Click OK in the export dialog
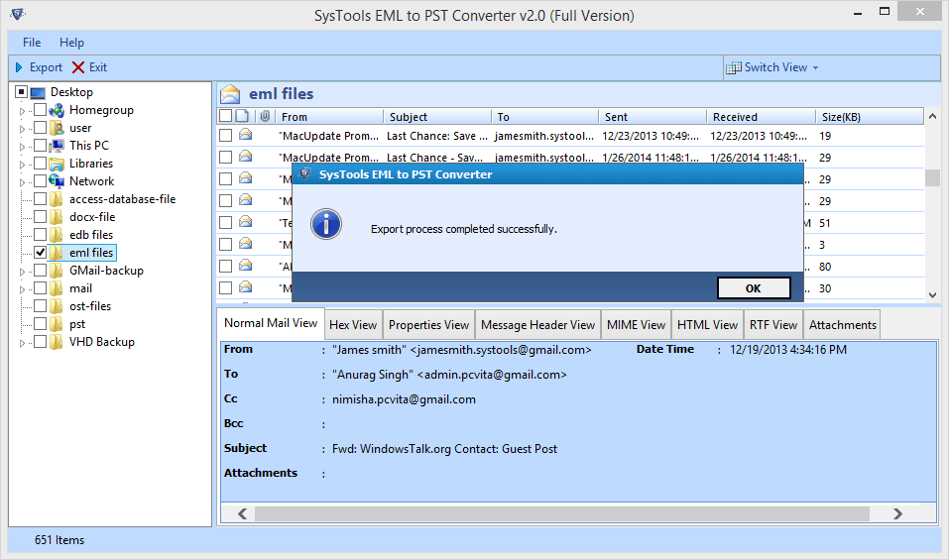 (x=754, y=287)
